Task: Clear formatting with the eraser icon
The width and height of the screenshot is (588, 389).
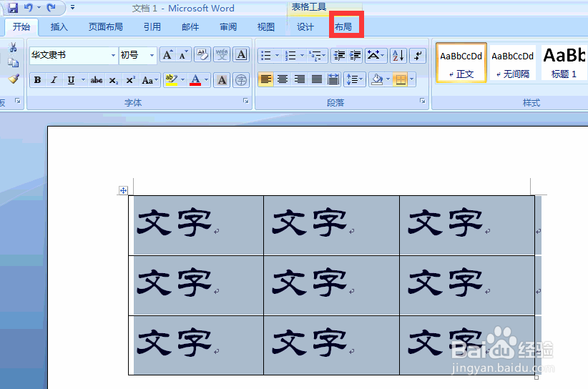Action: coord(202,55)
